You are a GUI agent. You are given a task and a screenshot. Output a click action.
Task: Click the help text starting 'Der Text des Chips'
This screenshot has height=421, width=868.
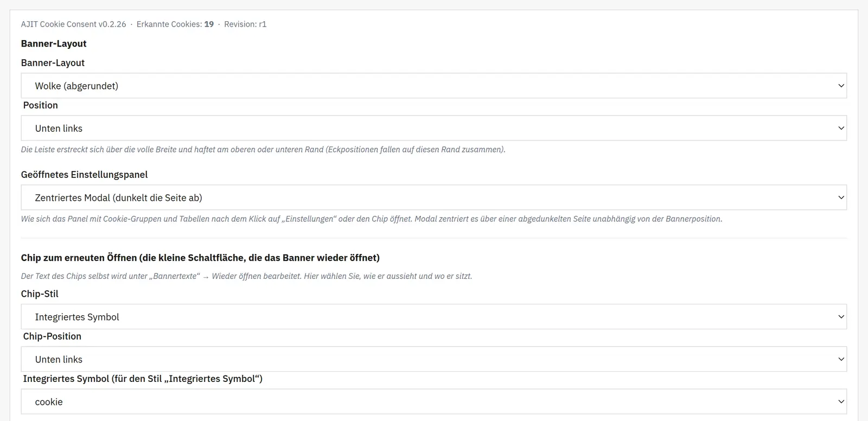[x=246, y=276]
